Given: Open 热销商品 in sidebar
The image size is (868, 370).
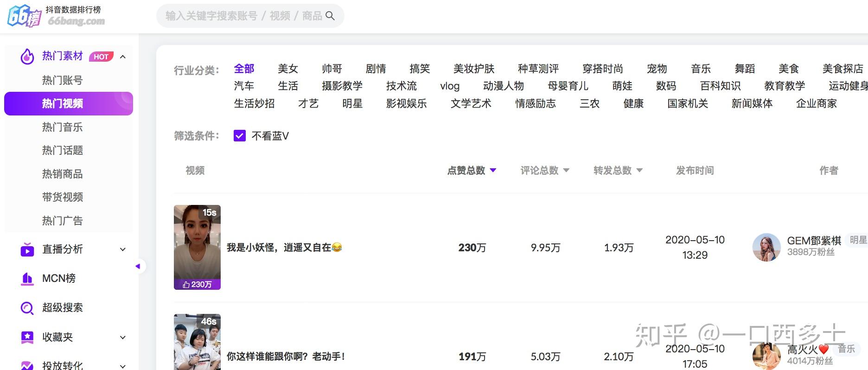Looking at the screenshot, I should [x=63, y=174].
